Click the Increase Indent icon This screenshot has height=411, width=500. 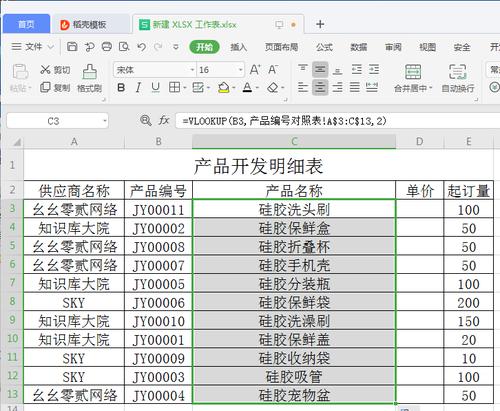(x=374, y=69)
